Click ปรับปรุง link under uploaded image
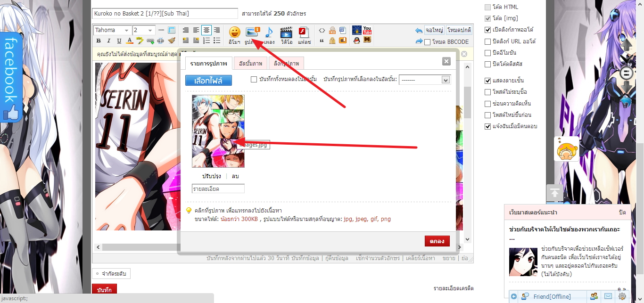This screenshot has height=303, width=644. pos(211,176)
